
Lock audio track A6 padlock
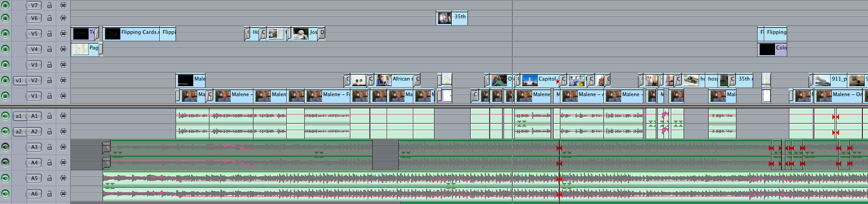click(50, 194)
